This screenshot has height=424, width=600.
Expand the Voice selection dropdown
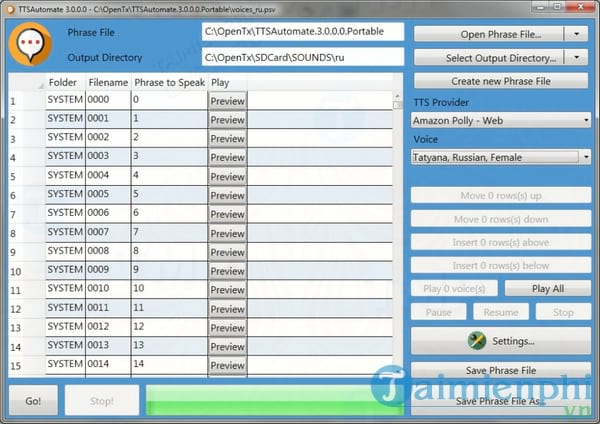point(501,157)
